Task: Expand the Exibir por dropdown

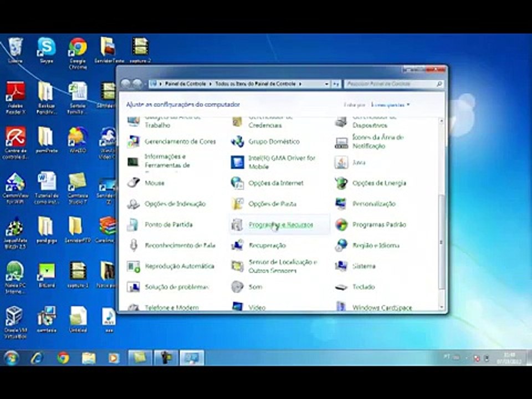Action: coord(391,105)
